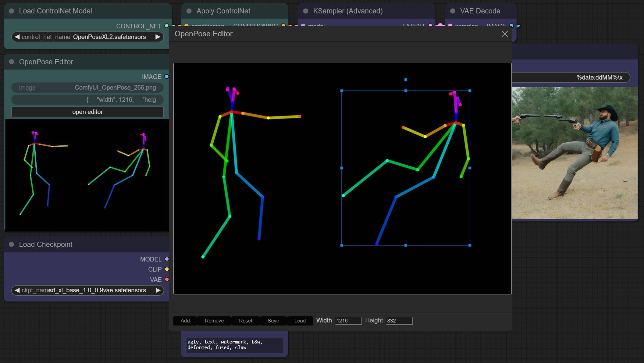Screen dimensions: 644x363
Task: Toggle collapse dot on the OpenPose Editor node
Action: click(x=12, y=62)
